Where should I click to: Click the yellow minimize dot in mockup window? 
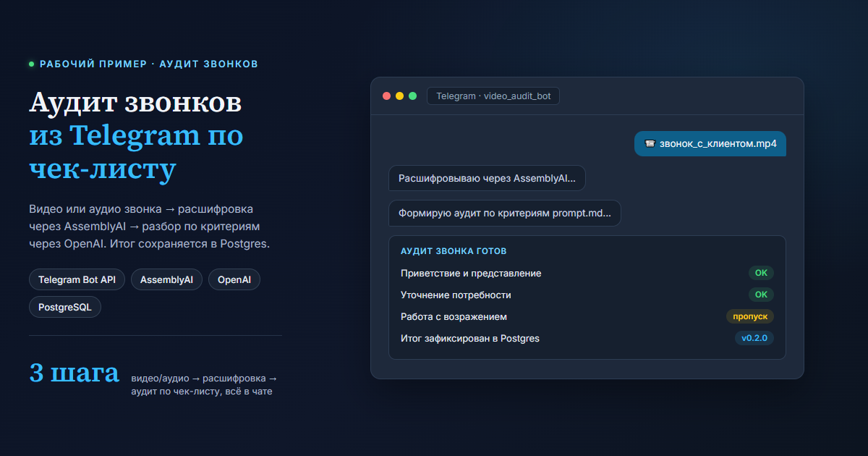pyautogui.click(x=400, y=96)
